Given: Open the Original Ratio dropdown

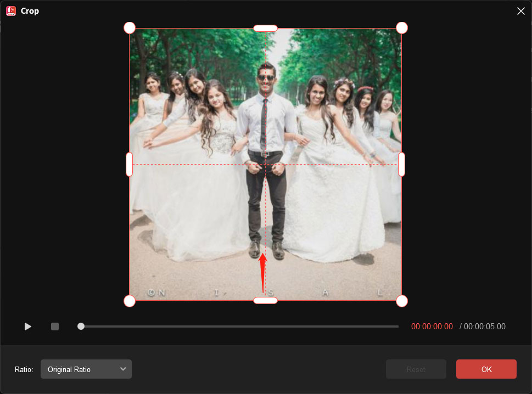Looking at the screenshot, I should click(x=86, y=369).
